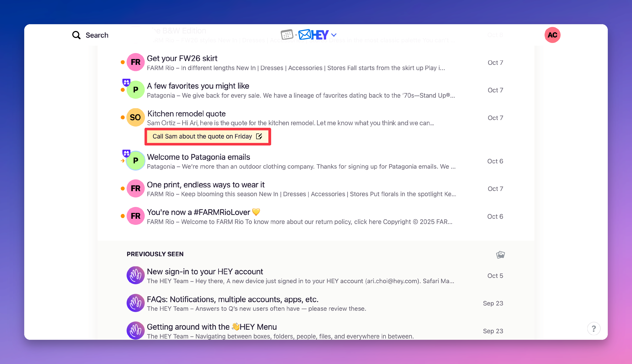
Task: Expand the HEY menu chevron
Action: (334, 35)
